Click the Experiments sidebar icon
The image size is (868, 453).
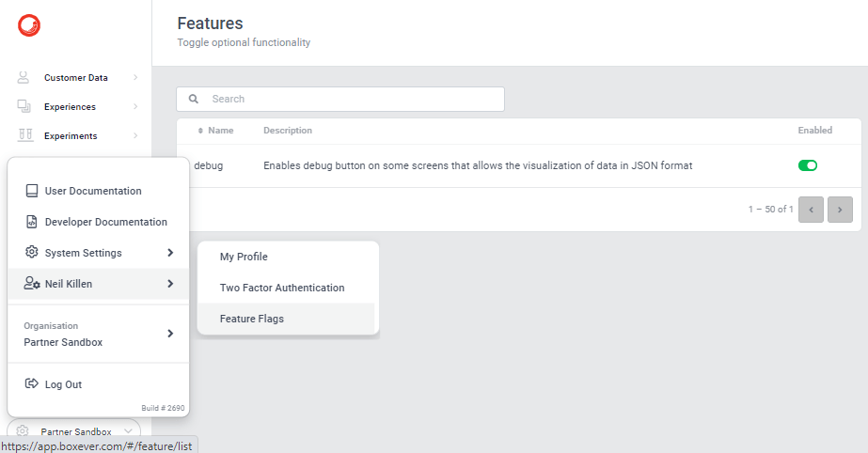[24, 136]
